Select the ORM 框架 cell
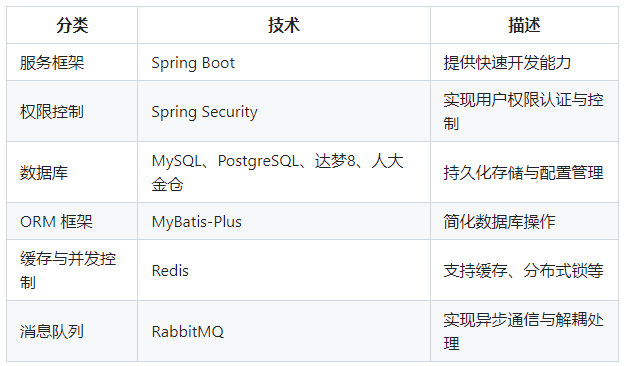 (x=72, y=221)
